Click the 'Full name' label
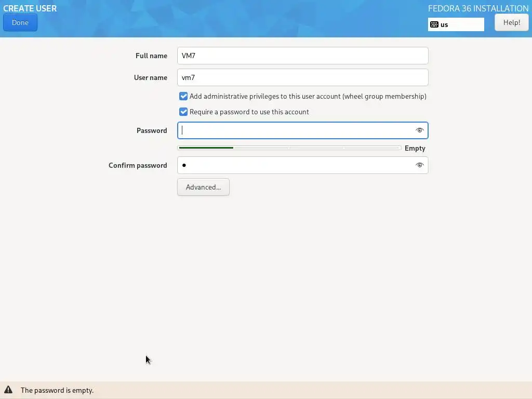Screen dimensions: 532x399 [151, 56]
